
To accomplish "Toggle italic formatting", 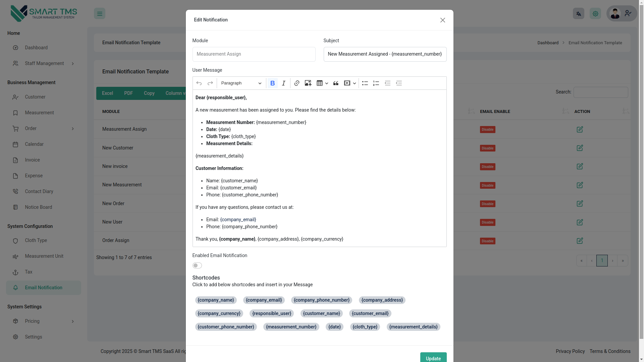I will [x=284, y=83].
